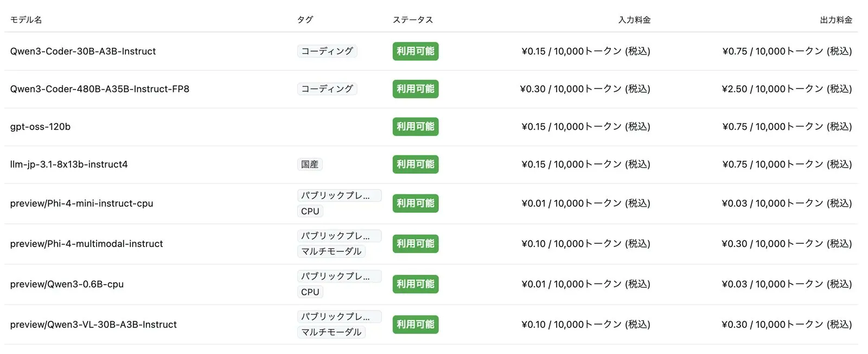This screenshot has height=354, width=868.
Task: Click マルチモーダル tag in Phi-4-multimodal row
Action: click(331, 252)
